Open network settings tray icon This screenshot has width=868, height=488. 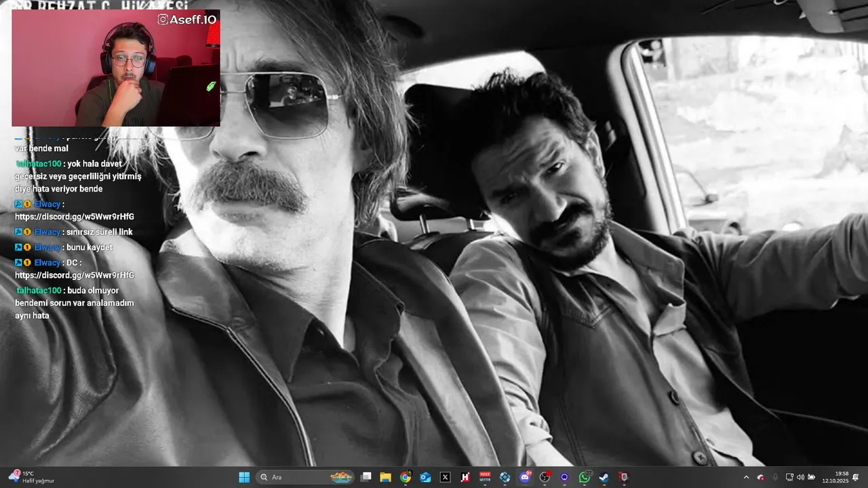click(x=789, y=477)
